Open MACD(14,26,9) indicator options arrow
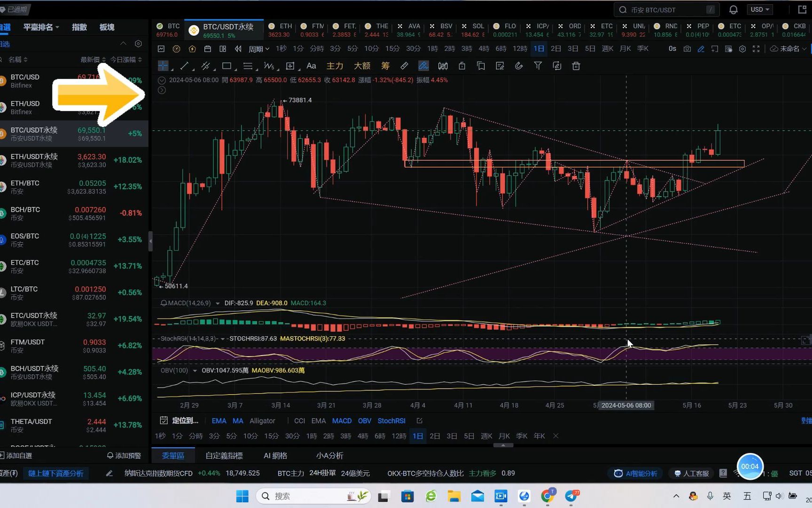Image resolution: width=812 pixels, height=508 pixels. [218, 303]
